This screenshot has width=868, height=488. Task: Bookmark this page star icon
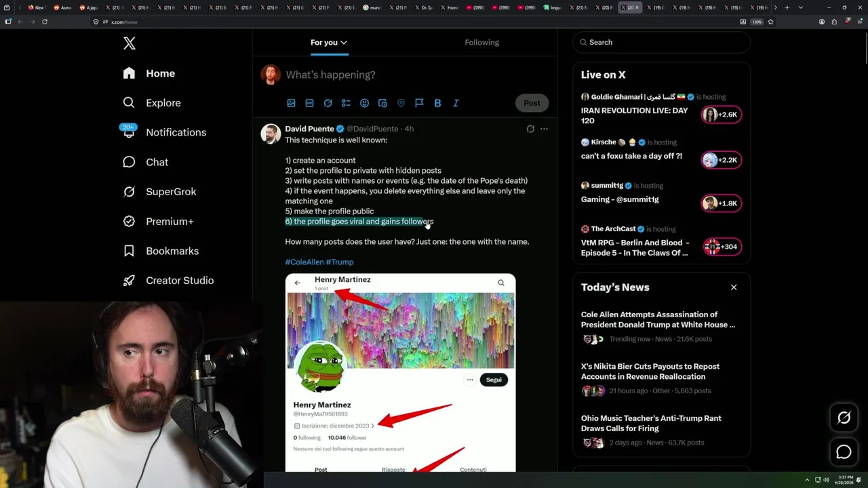770,22
